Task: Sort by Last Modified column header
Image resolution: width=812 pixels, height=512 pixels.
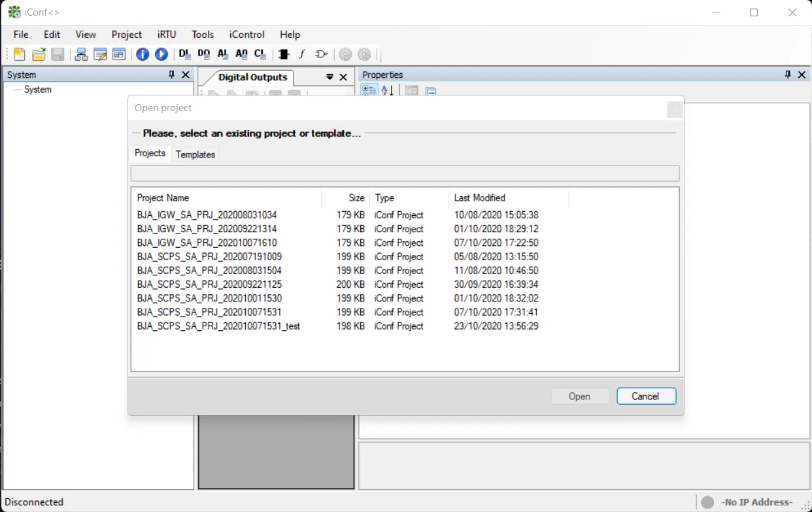Action: pos(509,198)
